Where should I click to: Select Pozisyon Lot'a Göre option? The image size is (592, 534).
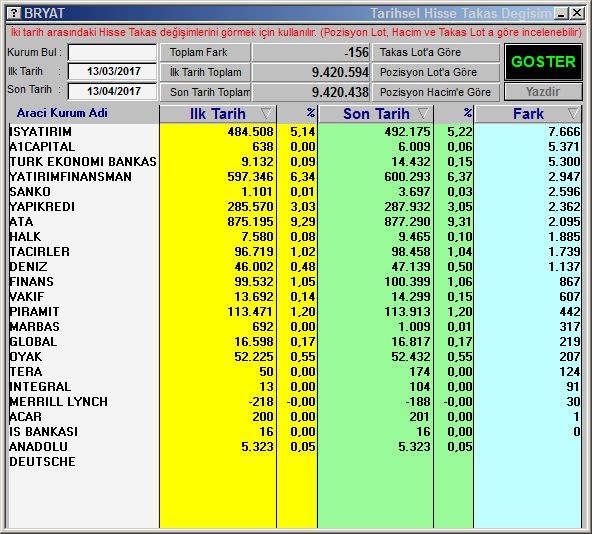[x=436, y=72]
